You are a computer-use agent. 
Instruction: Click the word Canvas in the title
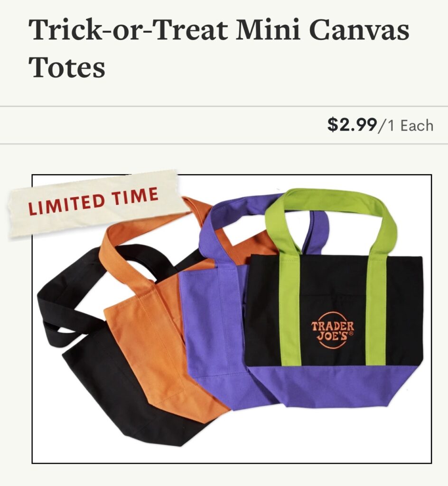(x=358, y=30)
